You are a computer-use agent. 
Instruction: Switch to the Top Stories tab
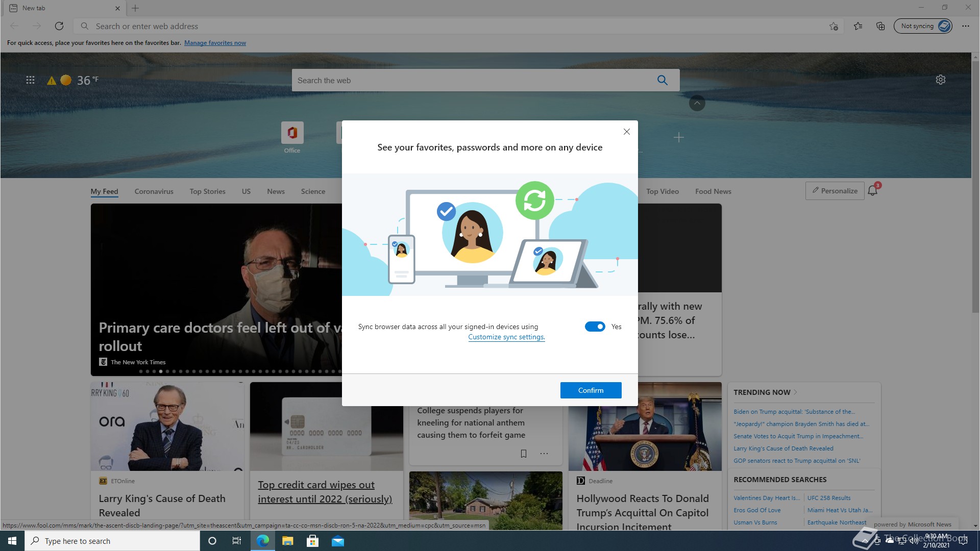(207, 191)
